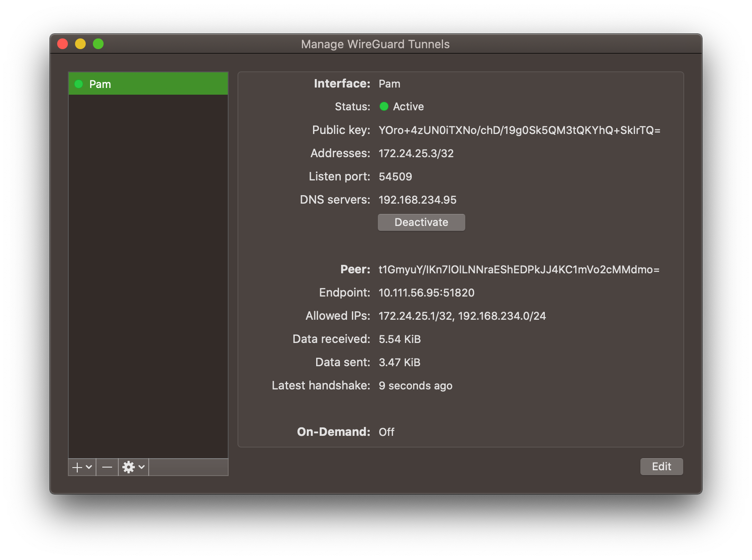The height and width of the screenshot is (560, 752).
Task: Click the endpoint 10.111.56.95:51820
Action: (426, 293)
